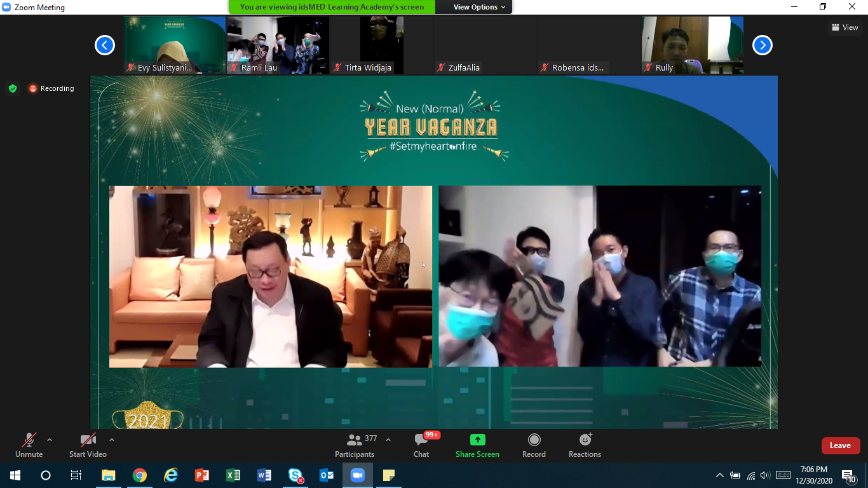Select Rully's video thumbnail
The width and height of the screenshot is (868, 488).
693,45
